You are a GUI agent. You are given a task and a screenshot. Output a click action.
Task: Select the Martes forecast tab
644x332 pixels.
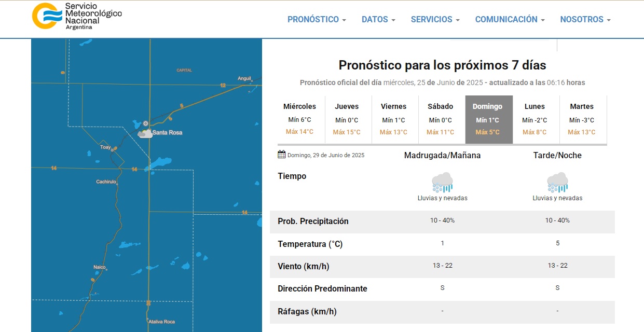[x=581, y=119]
